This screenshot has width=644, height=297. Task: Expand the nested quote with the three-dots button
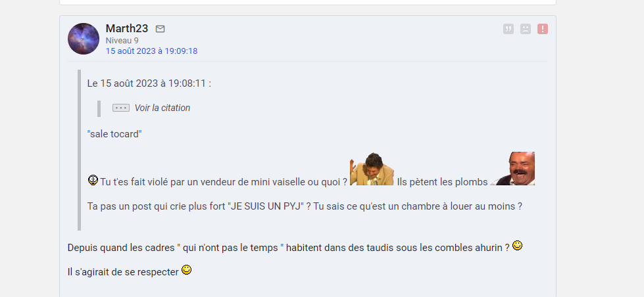point(121,108)
